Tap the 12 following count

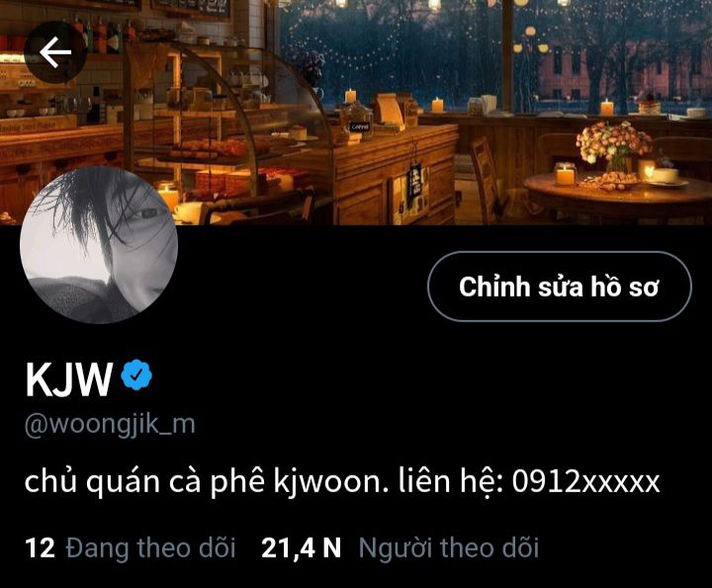(40, 547)
